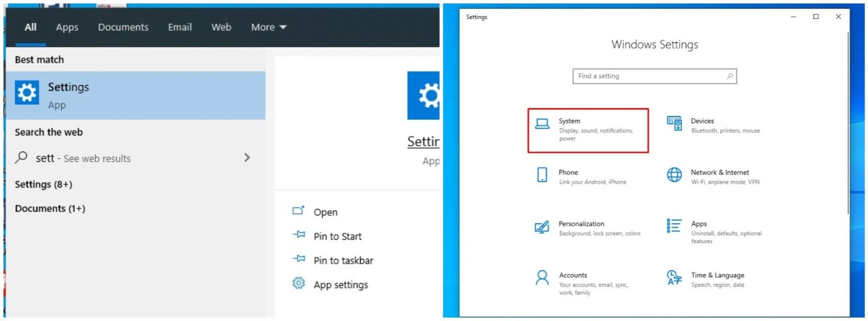
Task: Click the search magnifier icon beside 'sett'
Action: [x=21, y=157]
